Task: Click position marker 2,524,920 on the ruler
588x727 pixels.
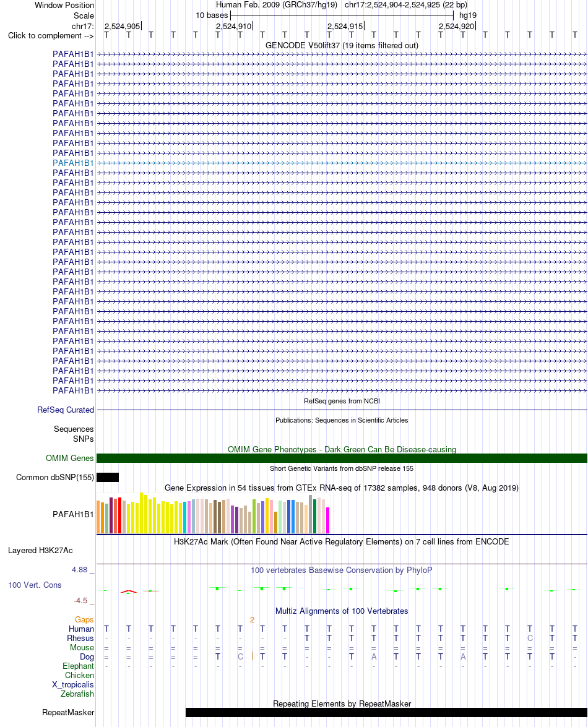Action: point(457,27)
